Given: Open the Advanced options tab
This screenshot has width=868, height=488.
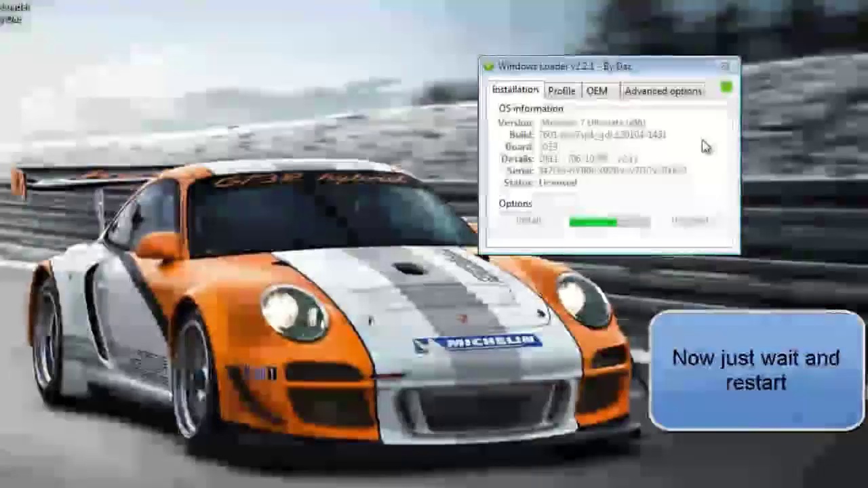Looking at the screenshot, I should click(x=663, y=91).
